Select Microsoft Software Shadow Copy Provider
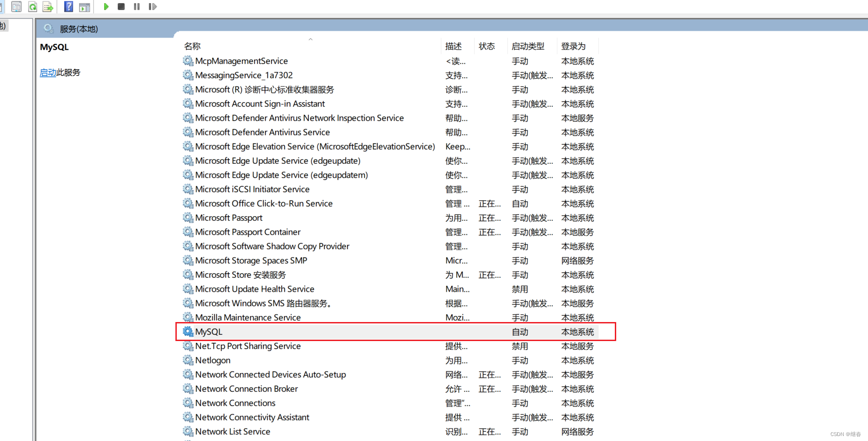This screenshot has height=441, width=868. (272, 246)
